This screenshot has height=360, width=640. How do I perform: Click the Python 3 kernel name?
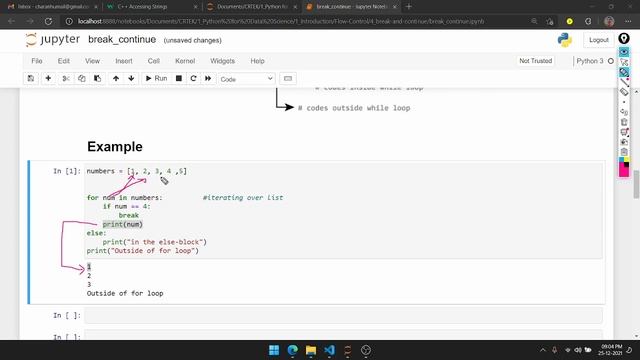pyautogui.click(x=590, y=61)
